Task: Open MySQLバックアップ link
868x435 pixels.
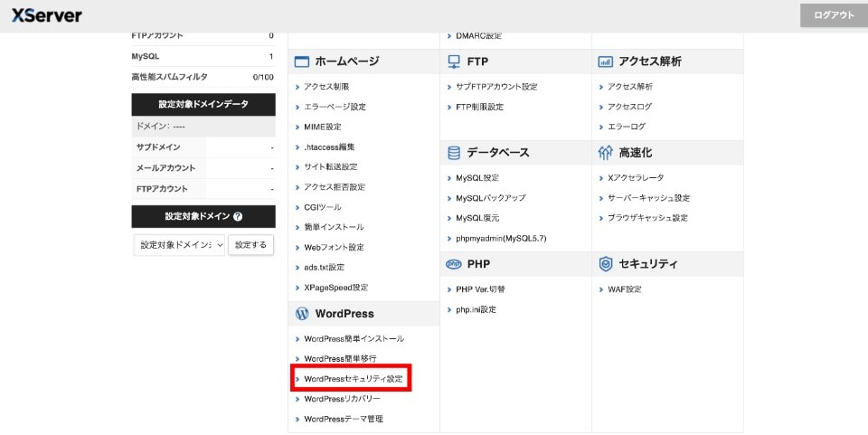Action: coord(491,198)
